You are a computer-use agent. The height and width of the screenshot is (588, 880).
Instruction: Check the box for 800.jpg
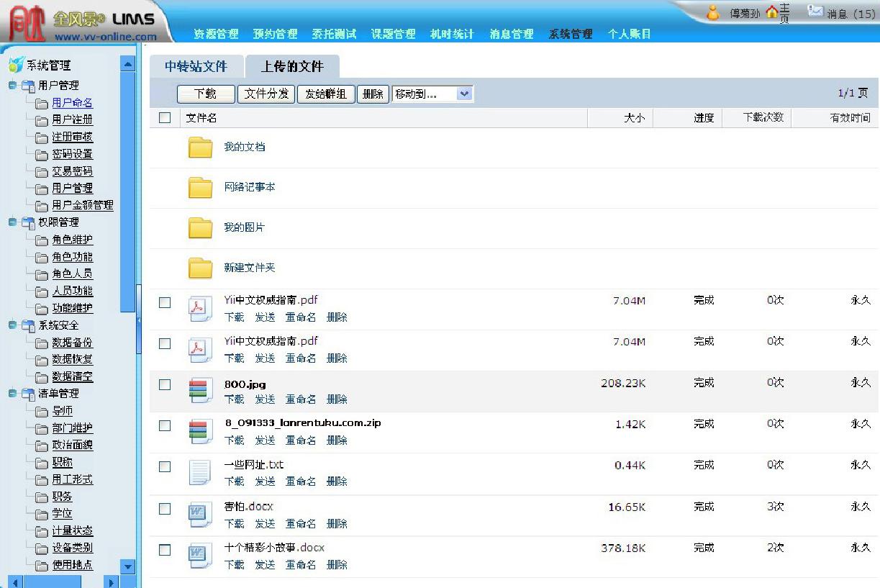[164, 383]
